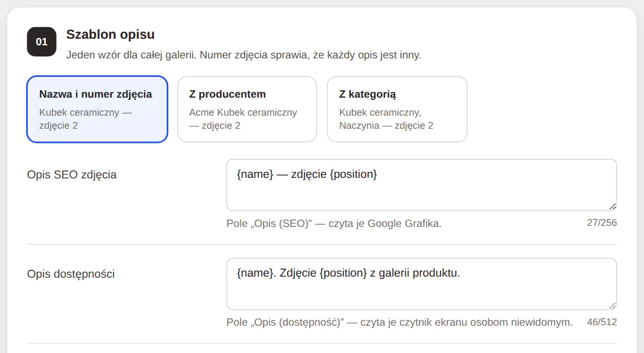Viewport: 644px width, 353px height.
Task: Grab the resize handle of SEO textarea
Action: 612,207
